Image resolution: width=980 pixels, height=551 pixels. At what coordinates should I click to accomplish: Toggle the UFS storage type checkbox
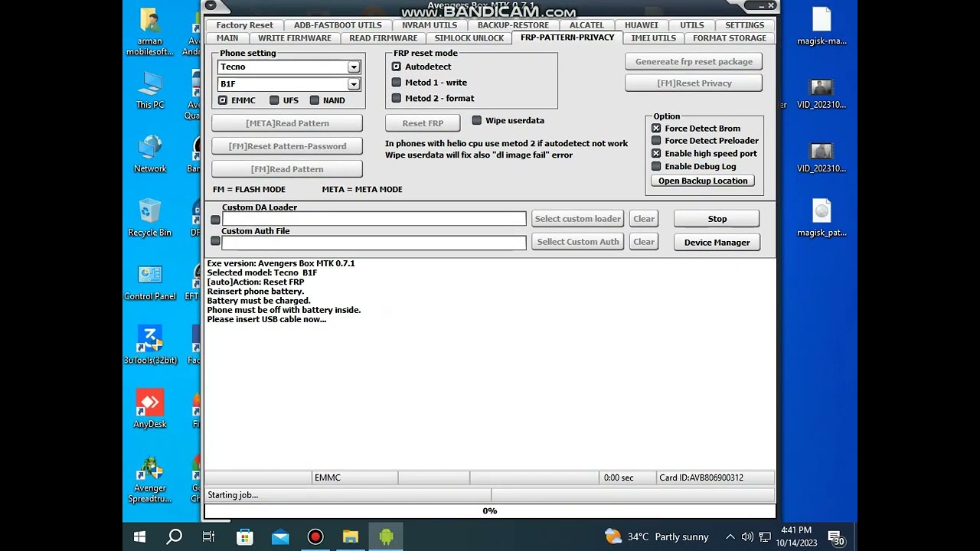pyautogui.click(x=274, y=99)
